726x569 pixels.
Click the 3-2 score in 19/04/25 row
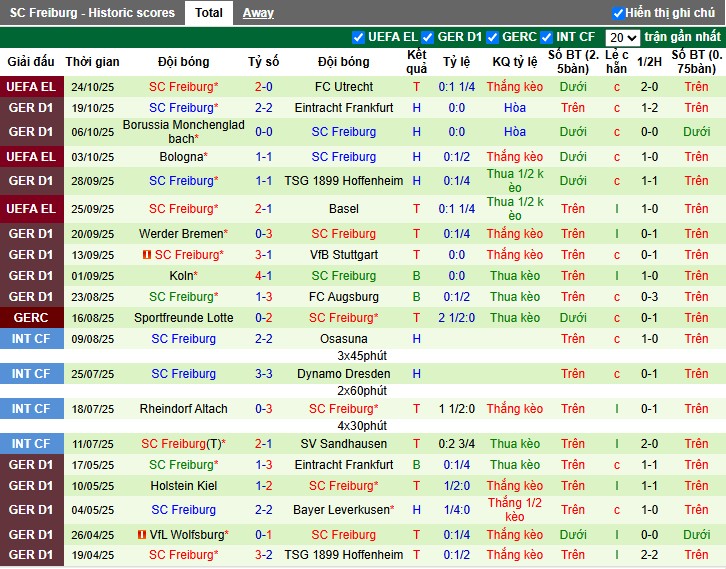pyautogui.click(x=263, y=555)
